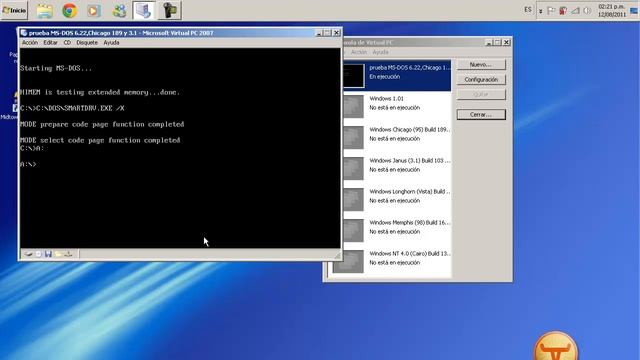Select Windows Chicago (95) Build 189 entry
The image size is (640, 360).
tap(397, 137)
